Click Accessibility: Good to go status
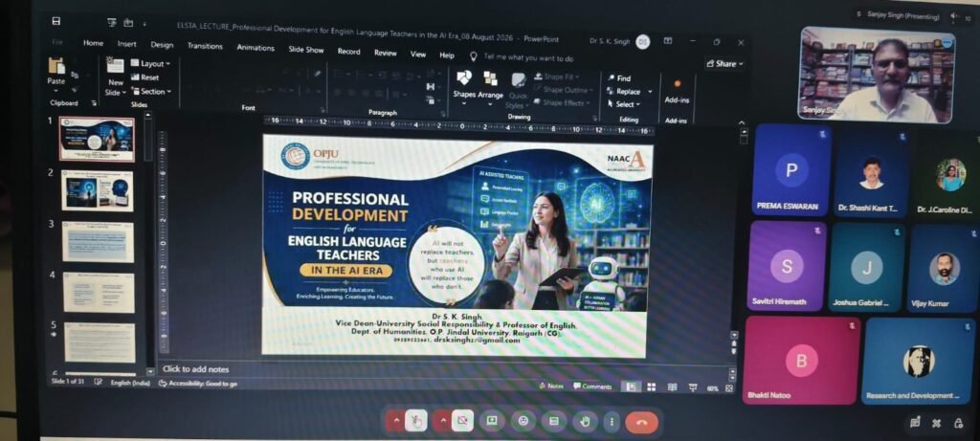This screenshot has height=441, width=980. (197, 384)
